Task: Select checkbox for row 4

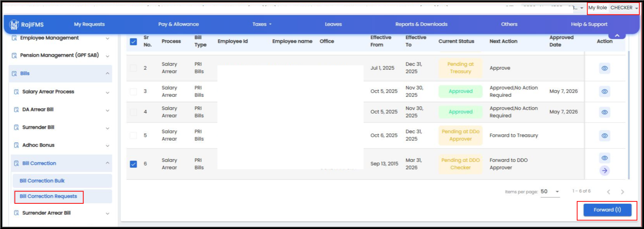Action: point(133,112)
